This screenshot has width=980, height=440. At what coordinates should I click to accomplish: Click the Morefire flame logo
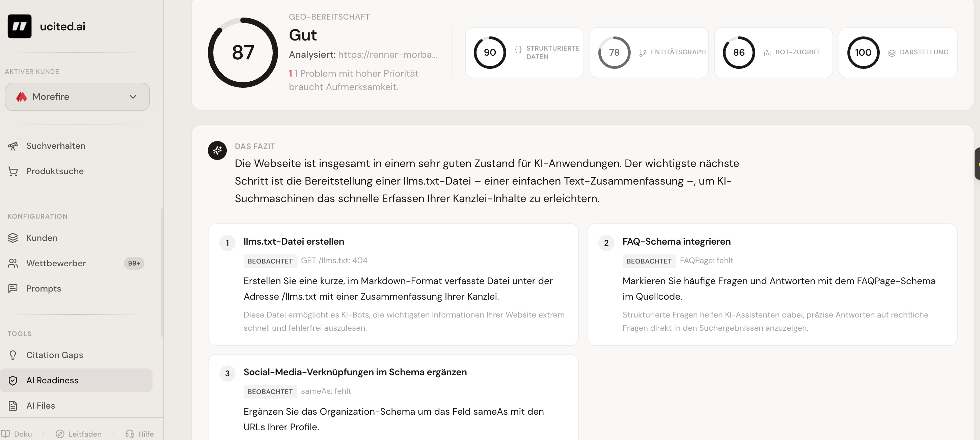tap(22, 97)
